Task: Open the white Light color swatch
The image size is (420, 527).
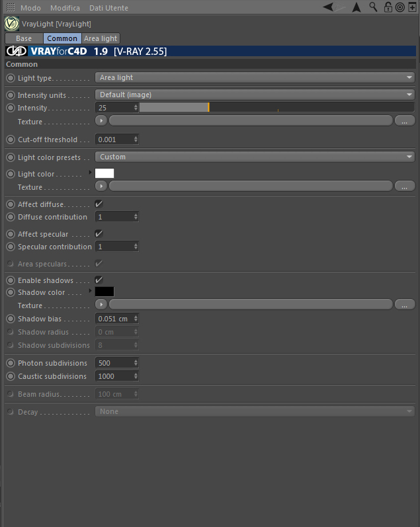Action: coord(105,173)
